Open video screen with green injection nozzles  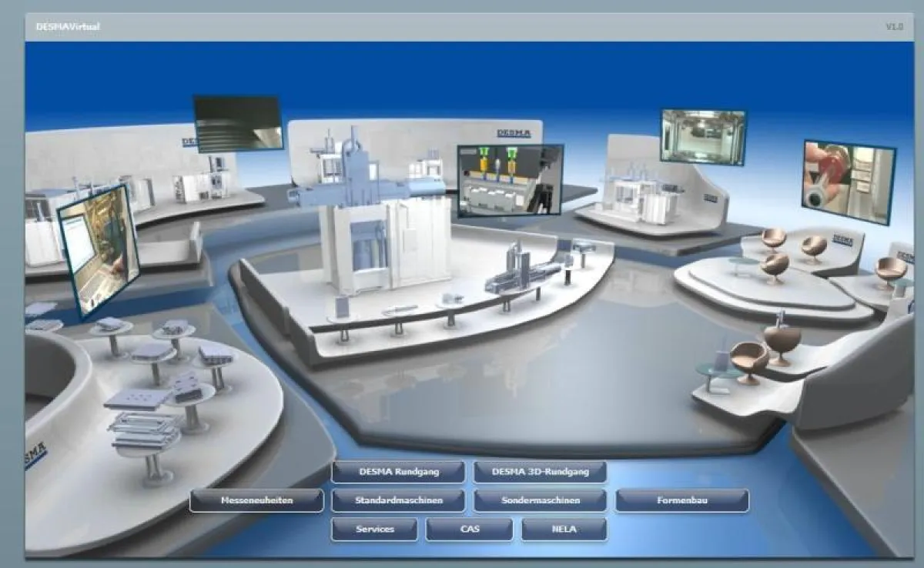pos(511,181)
